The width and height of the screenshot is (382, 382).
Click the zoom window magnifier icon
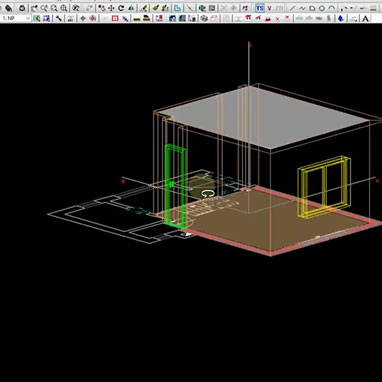pos(64,8)
